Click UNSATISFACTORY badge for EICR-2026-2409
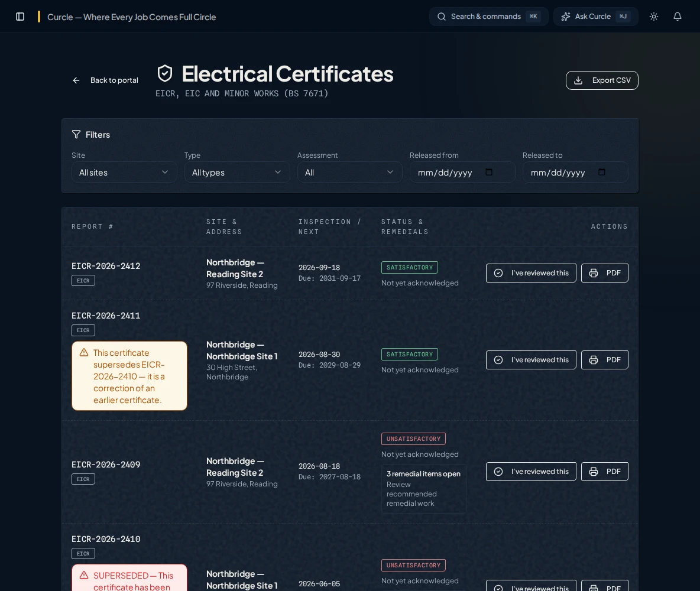 click(413, 439)
